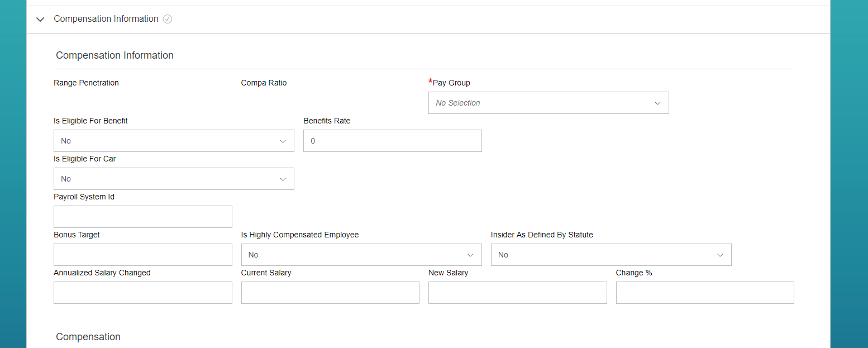
Task: Click the Bonus Target input field
Action: click(x=143, y=255)
